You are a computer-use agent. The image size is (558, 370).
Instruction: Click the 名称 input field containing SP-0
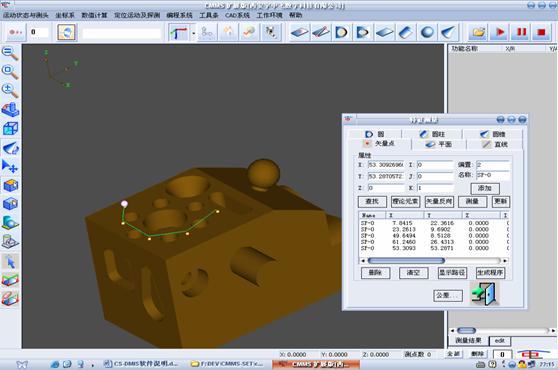coord(493,175)
